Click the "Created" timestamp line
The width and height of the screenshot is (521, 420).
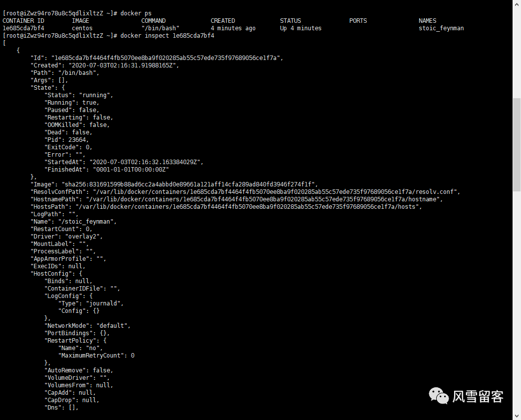pyautogui.click(x=105, y=65)
